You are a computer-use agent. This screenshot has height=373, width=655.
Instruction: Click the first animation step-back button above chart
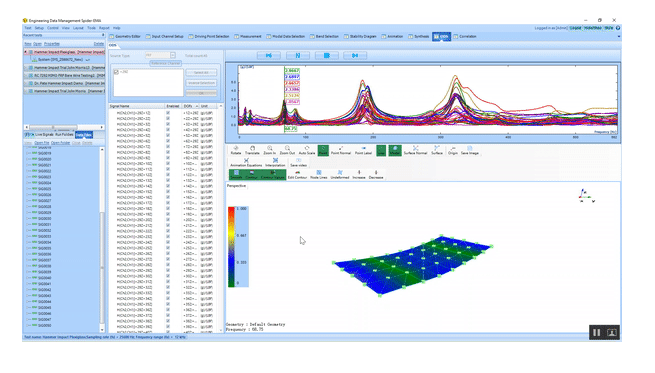(269, 55)
